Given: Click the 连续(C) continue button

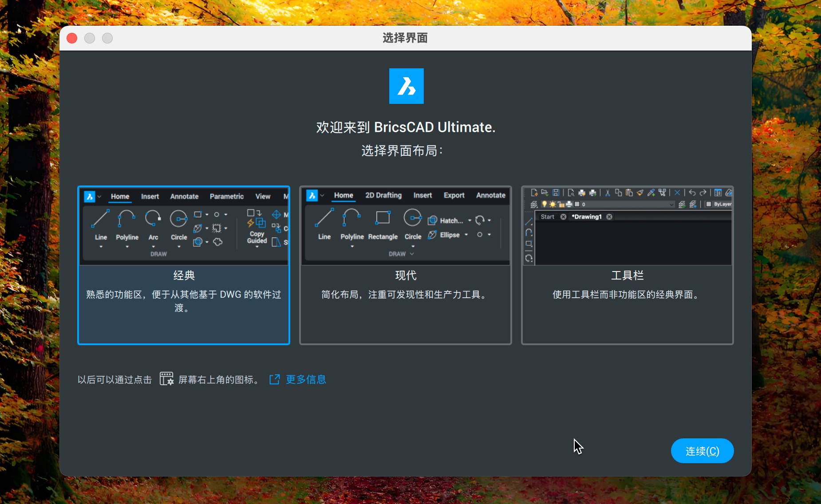Looking at the screenshot, I should (x=702, y=451).
